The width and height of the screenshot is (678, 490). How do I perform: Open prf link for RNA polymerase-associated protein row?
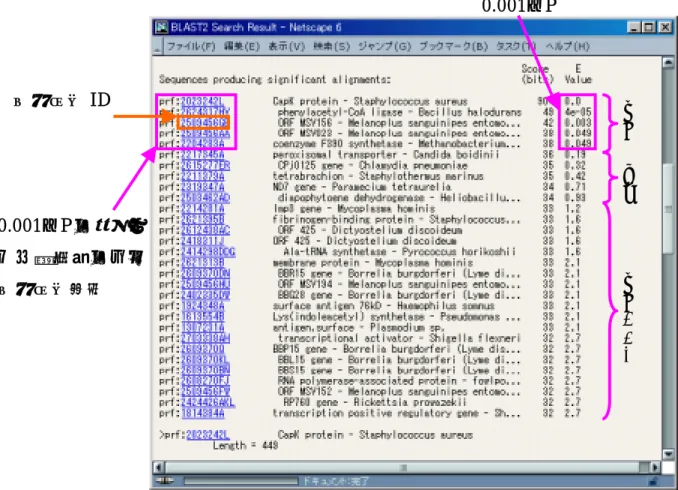tap(205, 381)
